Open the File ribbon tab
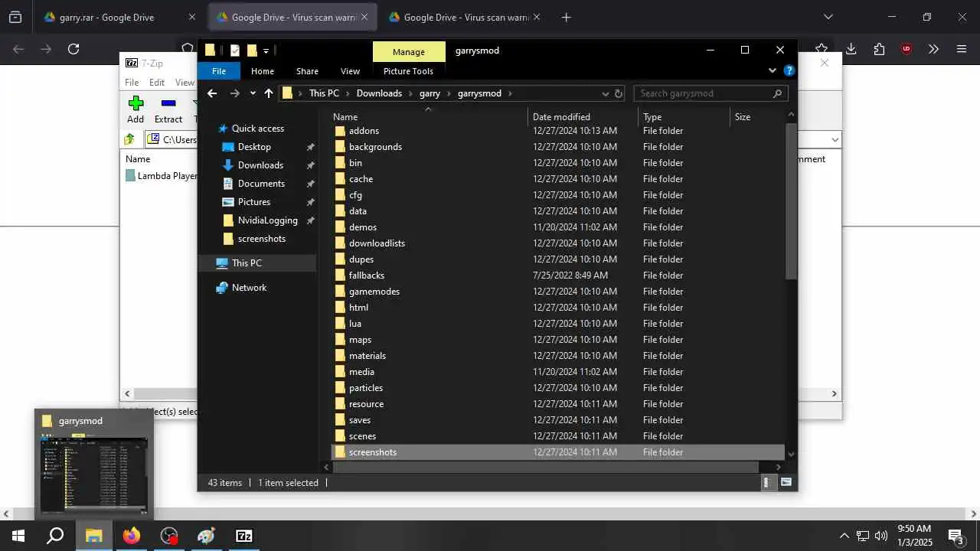980x551 pixels. point(219,71)
